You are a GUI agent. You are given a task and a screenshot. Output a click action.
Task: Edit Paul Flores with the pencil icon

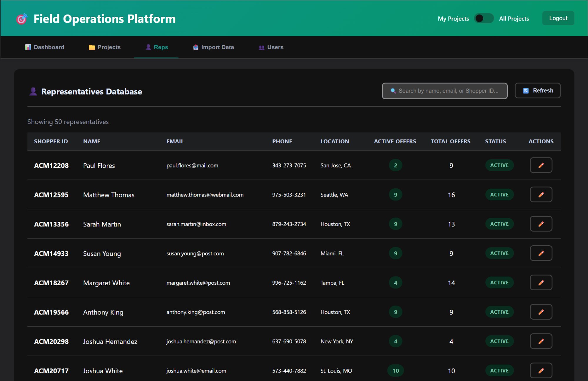[541, 165]
